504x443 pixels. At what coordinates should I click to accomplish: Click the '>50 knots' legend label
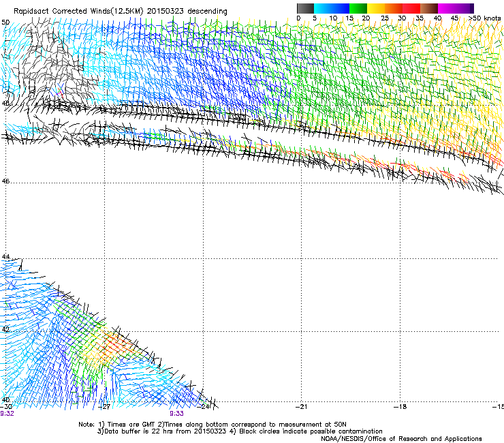(484, 18)
